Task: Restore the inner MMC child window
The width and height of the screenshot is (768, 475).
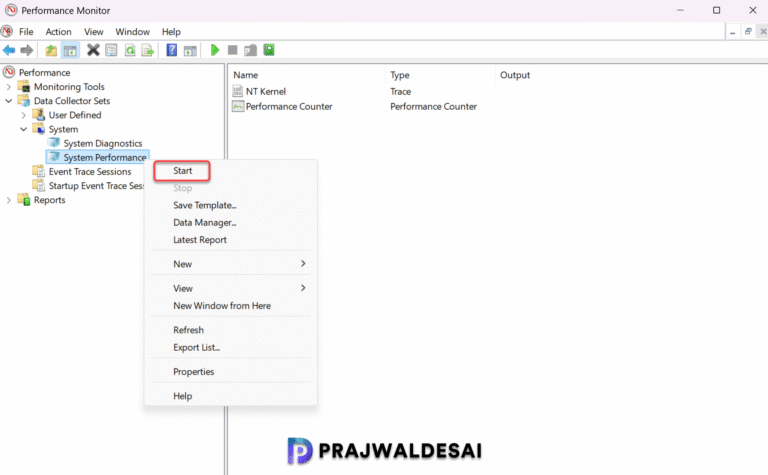Action: tap(748, 32)
